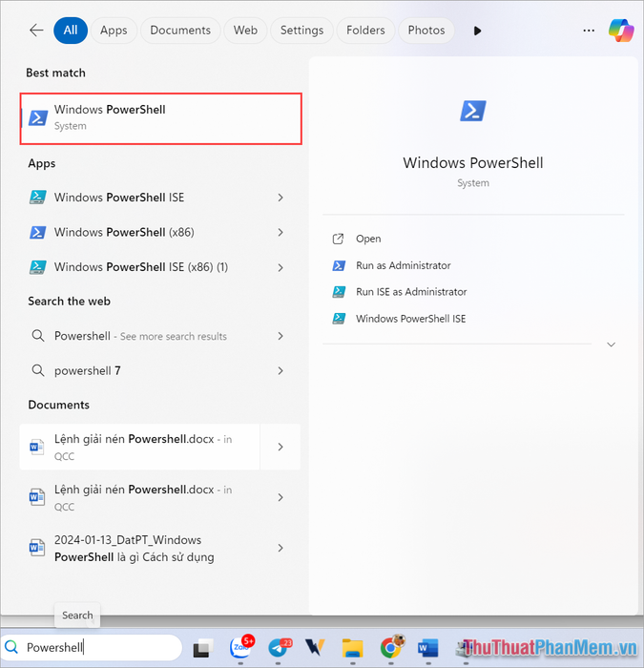The height and width of the screenshot is (668, 644).
Task: Click Word icon of the highlighted Lệnh giải nén document
Action: click(36, 447)
